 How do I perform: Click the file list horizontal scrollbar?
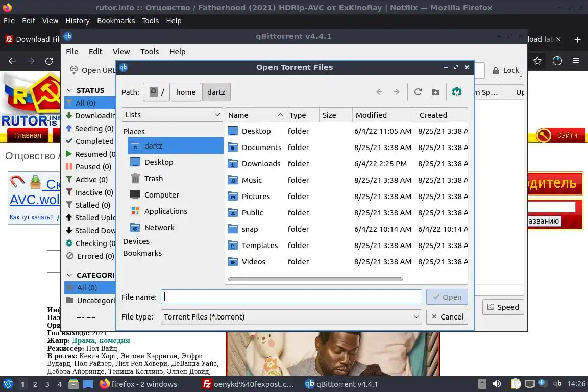315,279
